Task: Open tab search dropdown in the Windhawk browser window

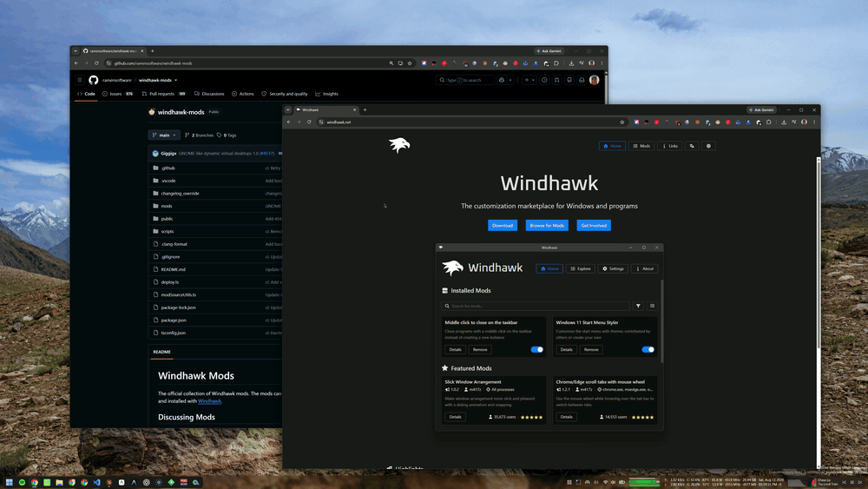Action: pos(288,109)
